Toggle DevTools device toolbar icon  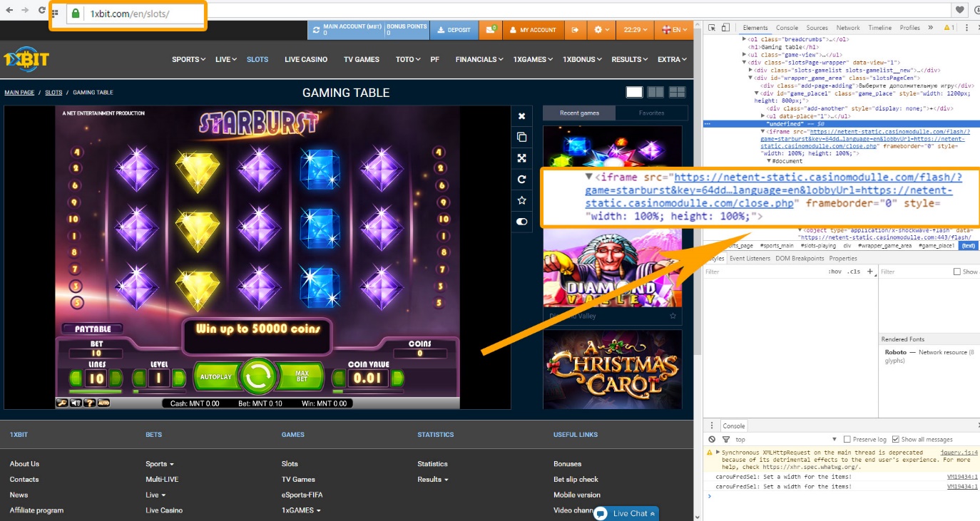point(725,28)
